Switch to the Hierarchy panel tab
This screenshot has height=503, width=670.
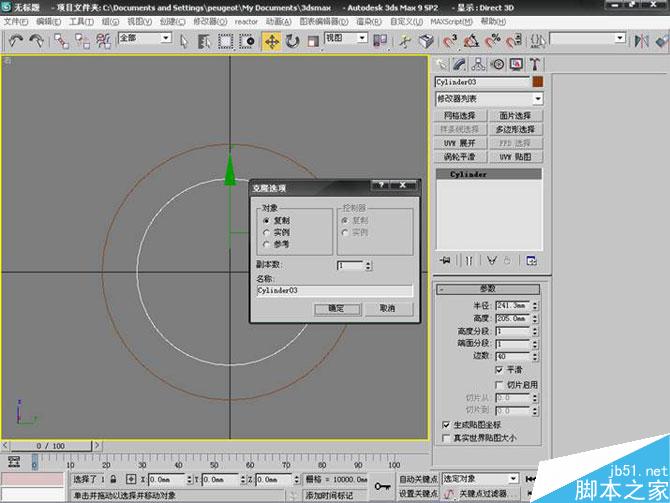coord(480,65)
